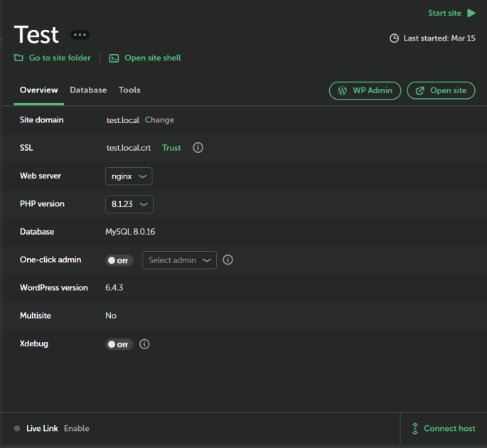
Task: Select the test.local.crt certificate text
Action: pos(129,148)
